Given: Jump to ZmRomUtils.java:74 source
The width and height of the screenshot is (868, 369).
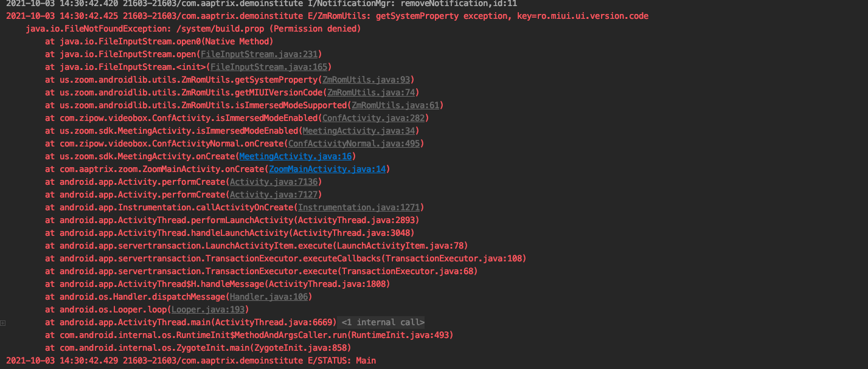Looking at the screenshot, I should click(x=371, y=92).
